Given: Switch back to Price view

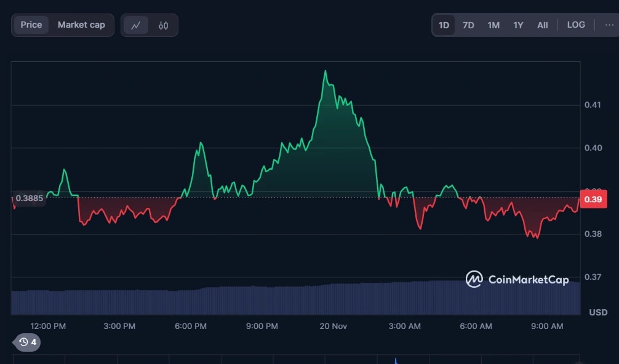Looking at the screenshot, I should pyautogui.click(x=31, y=25).
